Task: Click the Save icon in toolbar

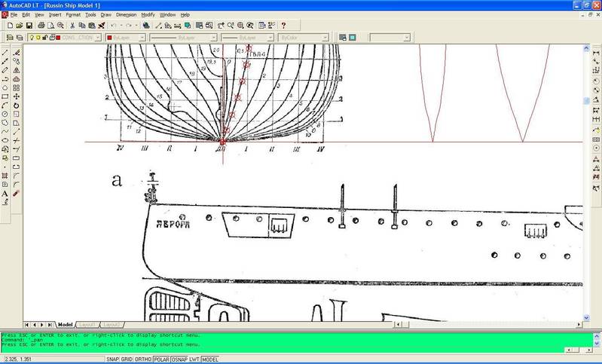Action: (29, 25)
